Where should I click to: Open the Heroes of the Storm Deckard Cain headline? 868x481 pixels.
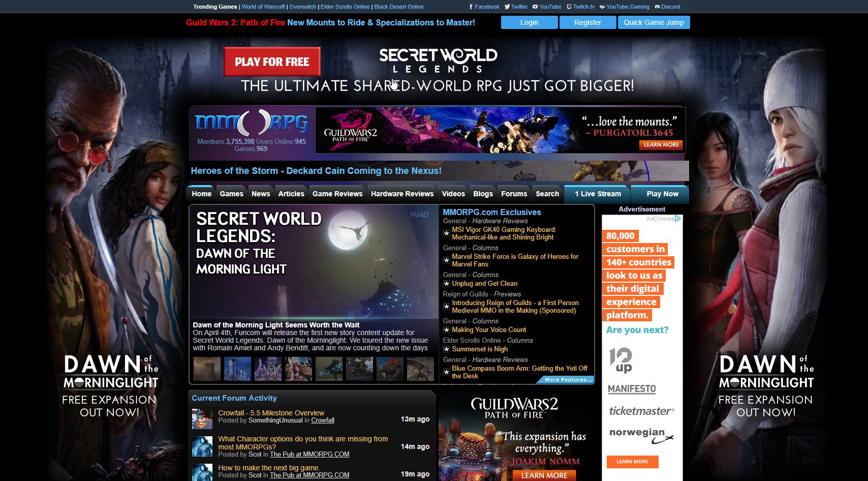[x=316, y=171]
